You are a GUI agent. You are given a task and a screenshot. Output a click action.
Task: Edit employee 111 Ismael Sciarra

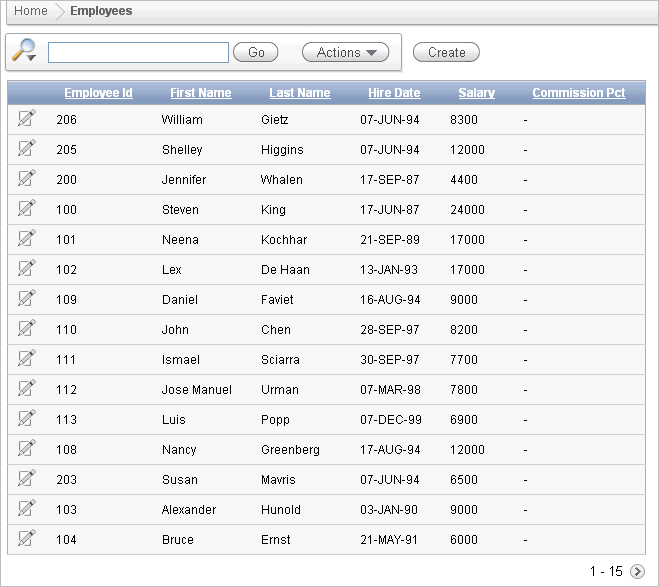pyautogui.click(x=26, y=358)
